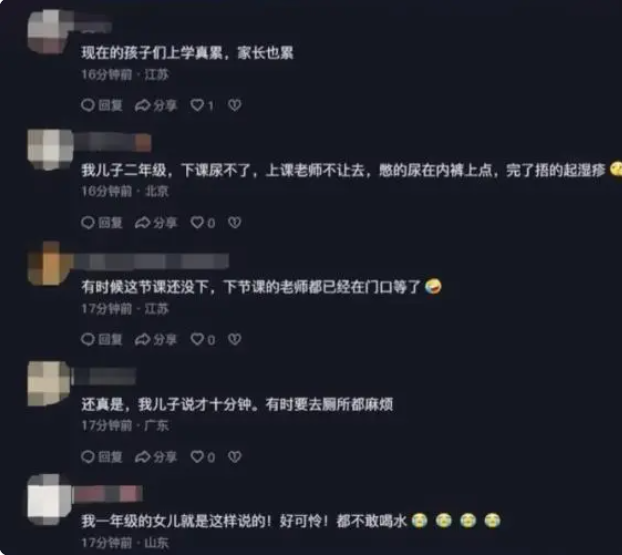This screenshot has width=622, height=555.
Task: Dislike the first comment with broken heart icon
Action: (x=234, y=105)
